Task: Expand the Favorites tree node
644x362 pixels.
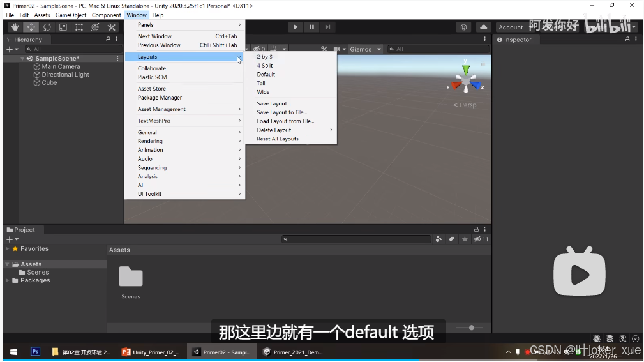Action: pyautogui.click(x=8, y=248)
